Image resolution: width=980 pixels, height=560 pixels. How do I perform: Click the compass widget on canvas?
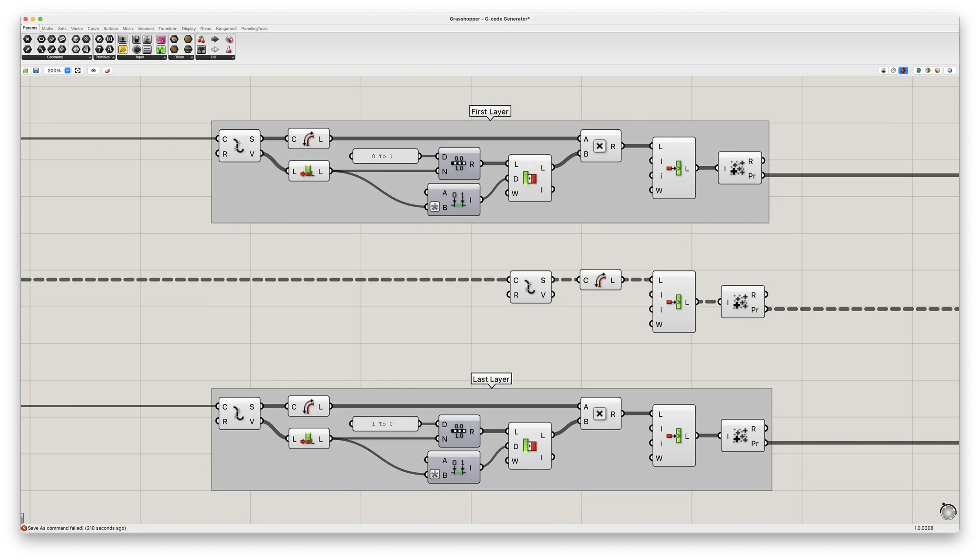click(948, 511)
